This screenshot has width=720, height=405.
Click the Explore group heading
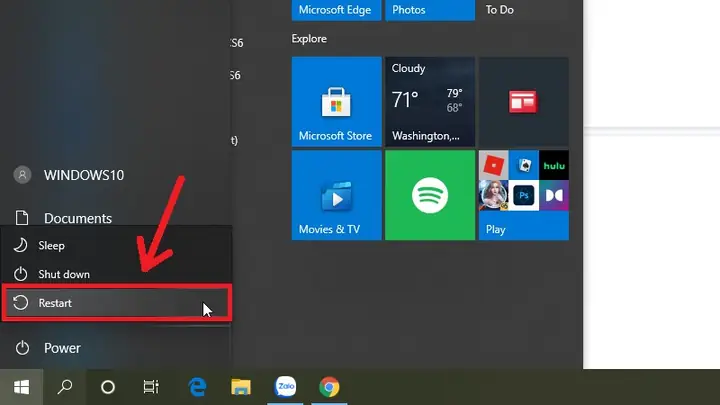[x=309, y=39]
